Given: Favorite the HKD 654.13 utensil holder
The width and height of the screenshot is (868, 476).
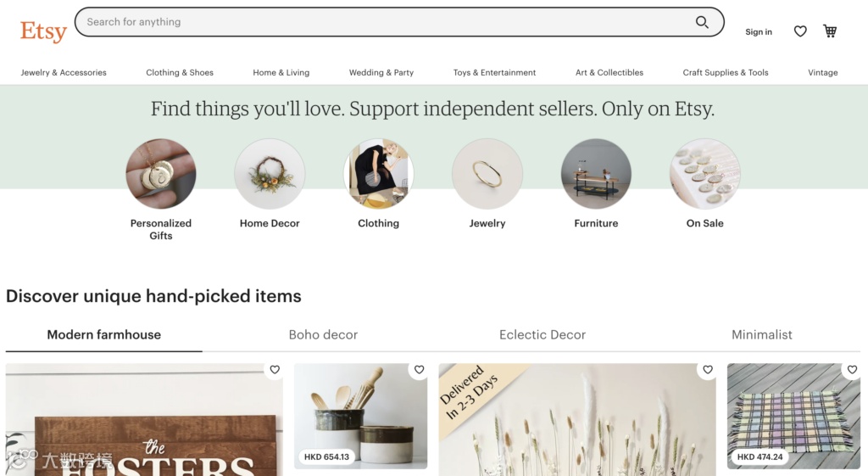Looking at the screenshot, I should (419, 370).
